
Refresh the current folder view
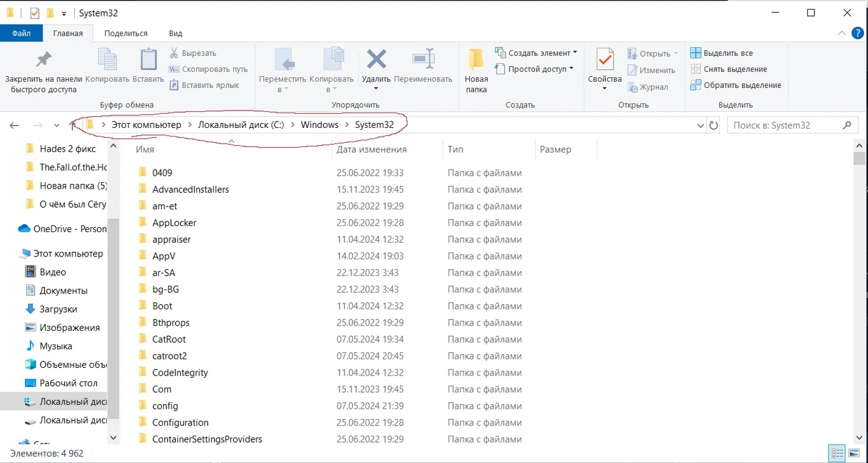(x=714, y=125)
